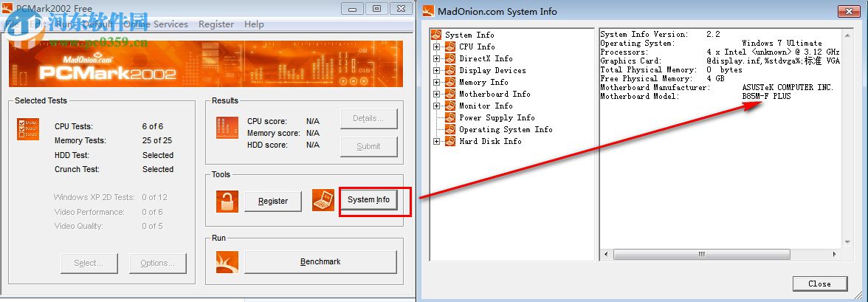This screenshot has height=302, width=868.
Task: Click the PCMark2002 banner image
Action: click(206, 64)
